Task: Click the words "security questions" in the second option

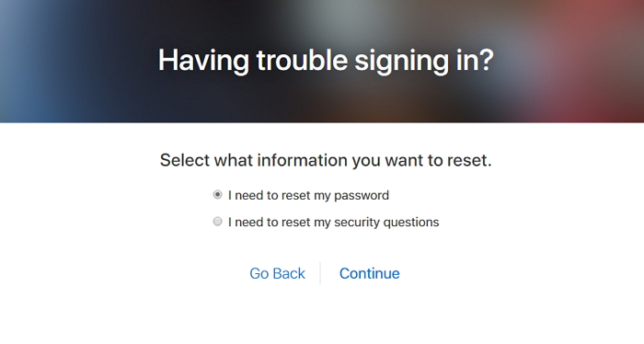Action: click(386, 222)
